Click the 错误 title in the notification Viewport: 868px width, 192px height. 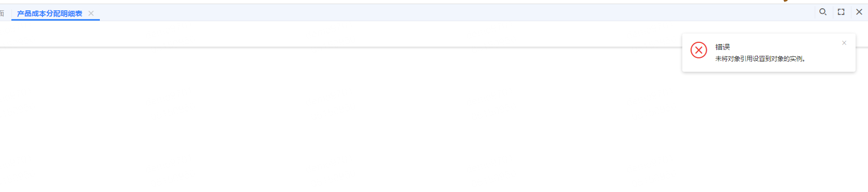723,47
